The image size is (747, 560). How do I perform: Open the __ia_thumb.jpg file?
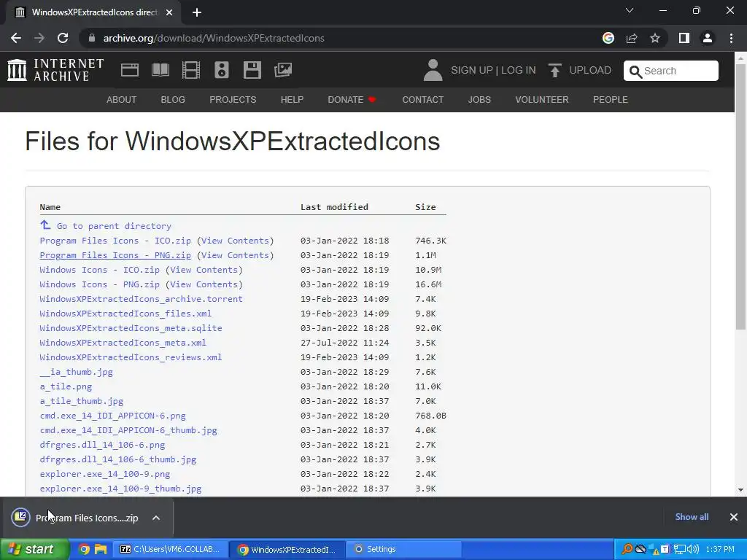point(76,372)
